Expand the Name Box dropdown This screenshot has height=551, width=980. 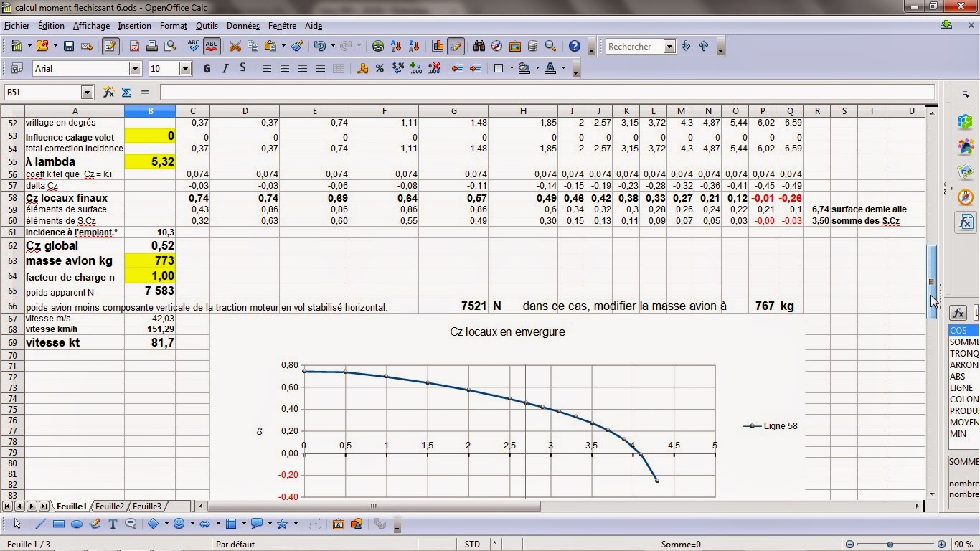[88, 92]
